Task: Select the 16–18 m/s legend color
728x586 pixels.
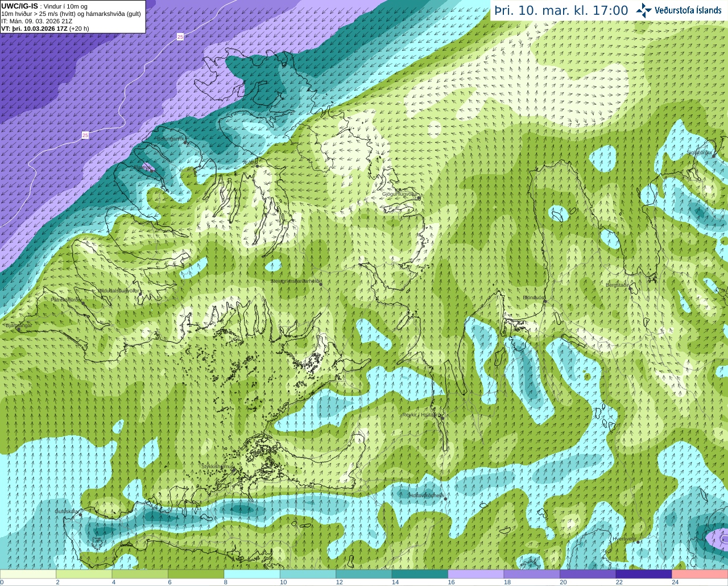Action: coord(476,574)
